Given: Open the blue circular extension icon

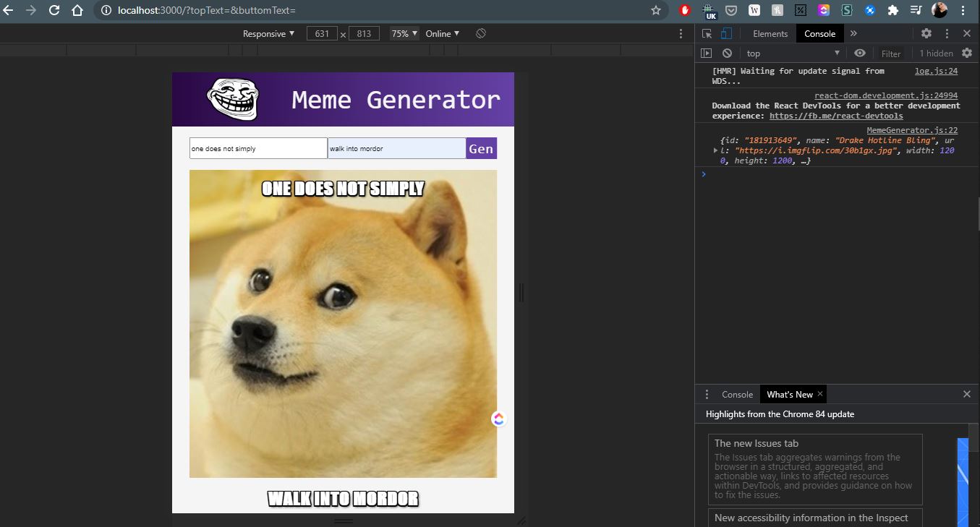Looking at the screenshot, I should [870, 10].
